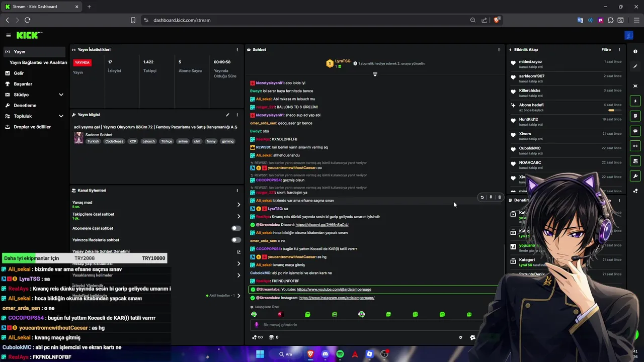Open the Discord invite link in chat
This screenshot has height=362, width=644.
click(322, 225)
